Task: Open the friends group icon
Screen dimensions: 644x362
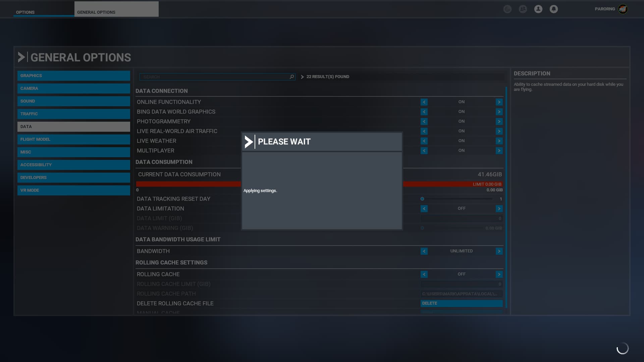Action: pyautogui.click(x=523, y=9)
